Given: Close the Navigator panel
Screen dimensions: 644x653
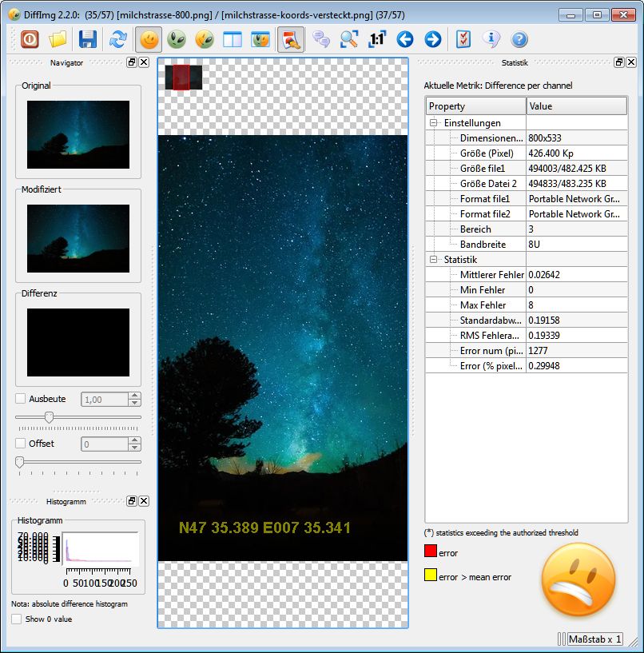Looking at the screenshot, I should click(x=144, y=62).
